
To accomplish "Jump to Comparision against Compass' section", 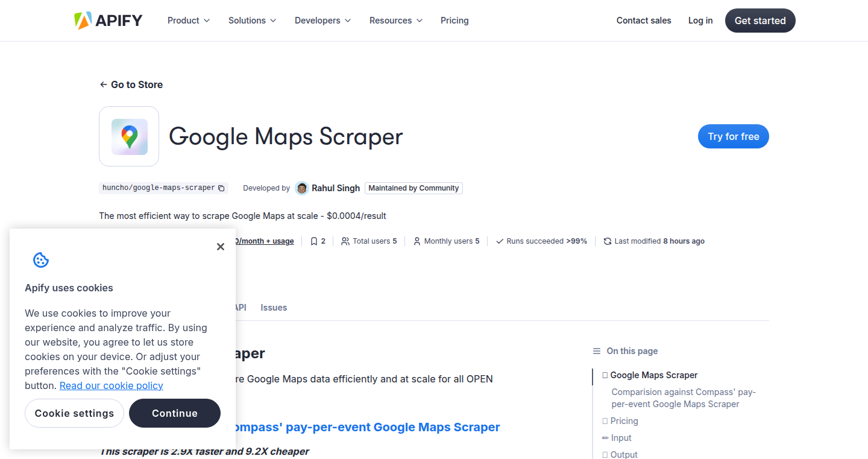I will point(684,398).
